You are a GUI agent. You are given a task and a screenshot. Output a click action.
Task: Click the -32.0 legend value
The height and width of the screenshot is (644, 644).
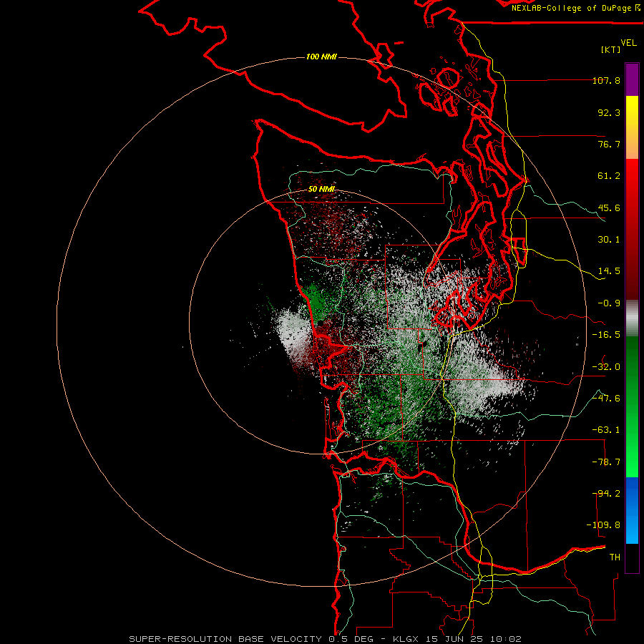point(606,367)
